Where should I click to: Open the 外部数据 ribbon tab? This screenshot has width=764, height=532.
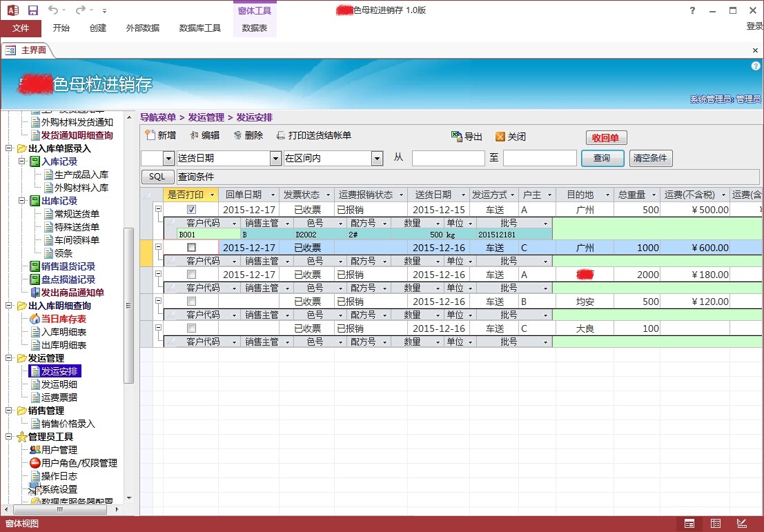[143, 28]
